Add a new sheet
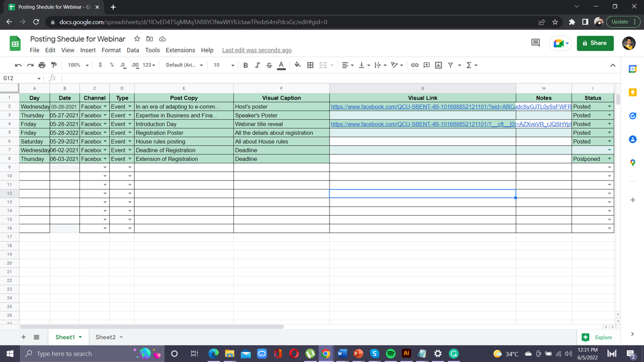Image resolution: width=644 pixels, height=362 pixels. pos(24,337)
